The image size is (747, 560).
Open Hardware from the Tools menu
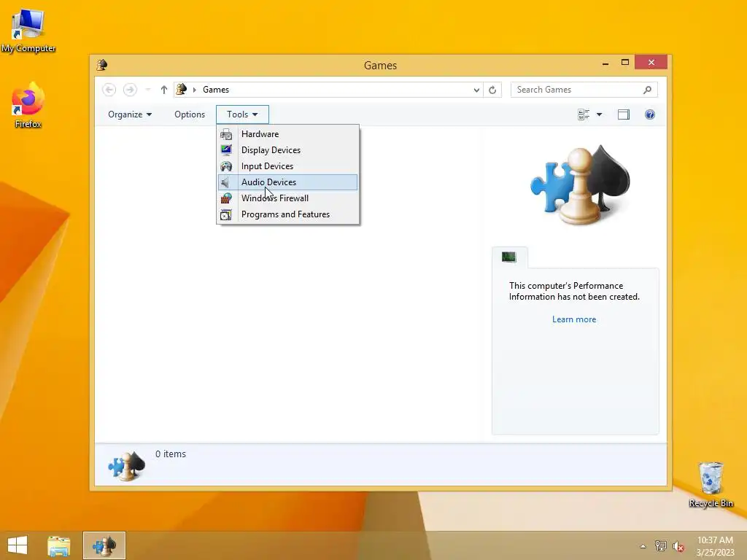click(287, 134)
